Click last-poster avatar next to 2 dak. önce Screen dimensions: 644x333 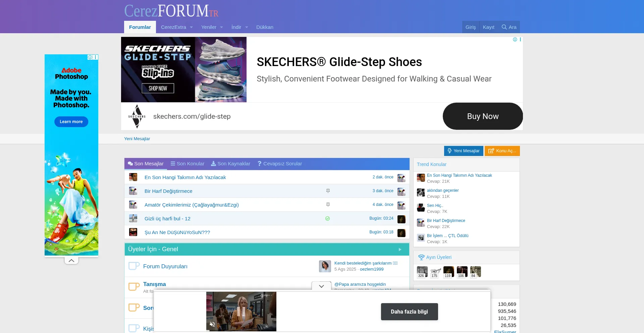[x=401, y=178]
